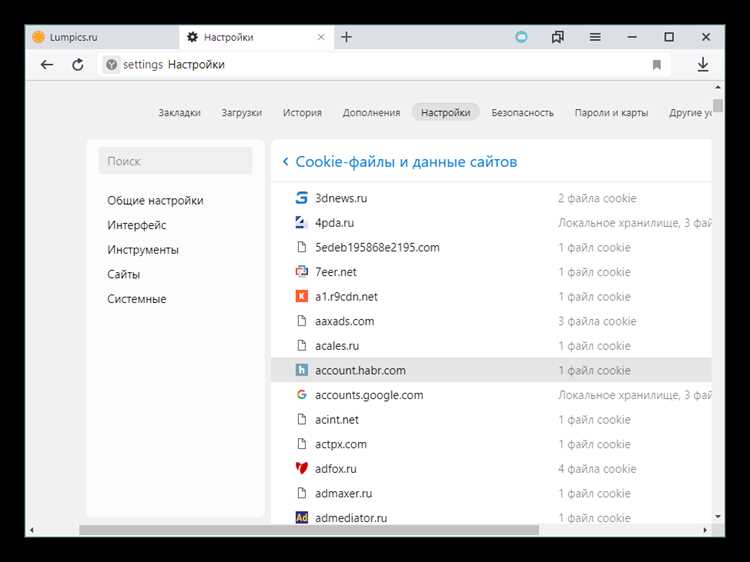The height and width of the screenshot is (562, 750).
Task: Click the file icon beside aaxads.com
Action: [x=301, y=321]
